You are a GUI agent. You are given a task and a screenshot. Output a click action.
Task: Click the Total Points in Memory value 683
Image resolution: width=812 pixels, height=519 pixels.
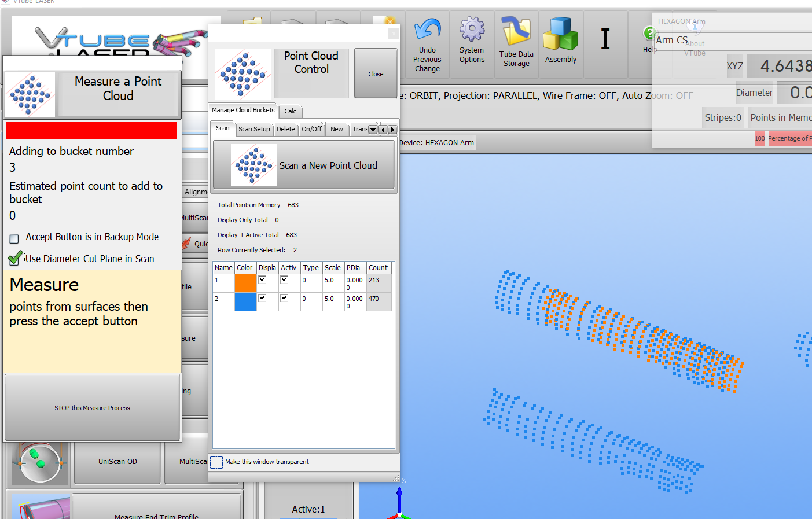pos(293,205)
